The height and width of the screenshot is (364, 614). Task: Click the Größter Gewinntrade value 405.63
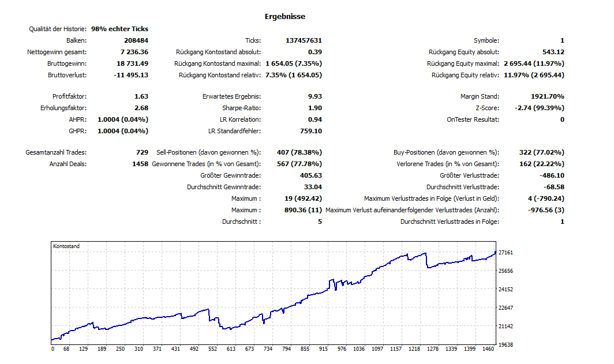(311, 175)
